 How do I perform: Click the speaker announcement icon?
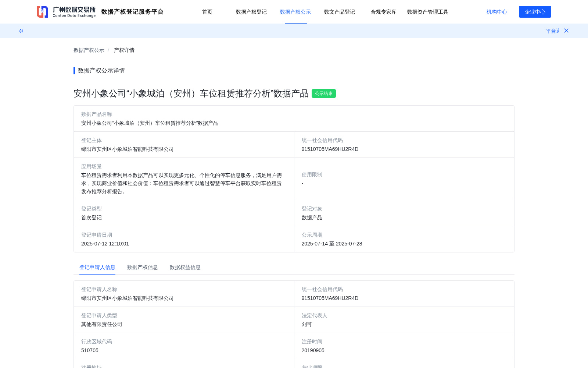[21, 31]
